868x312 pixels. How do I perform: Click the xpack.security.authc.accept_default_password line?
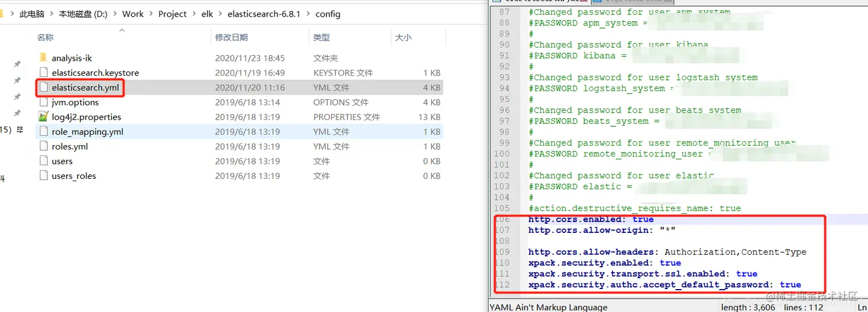click(665, 284)
